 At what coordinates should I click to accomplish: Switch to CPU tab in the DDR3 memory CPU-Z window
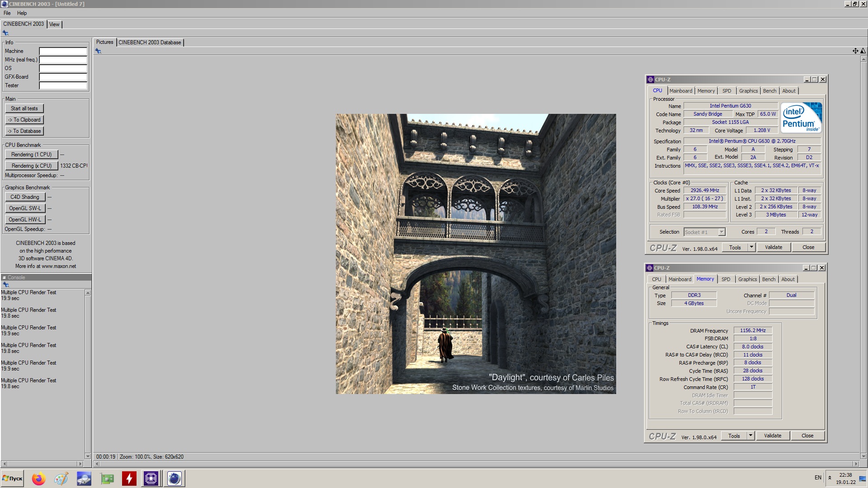tap(656, 279)
